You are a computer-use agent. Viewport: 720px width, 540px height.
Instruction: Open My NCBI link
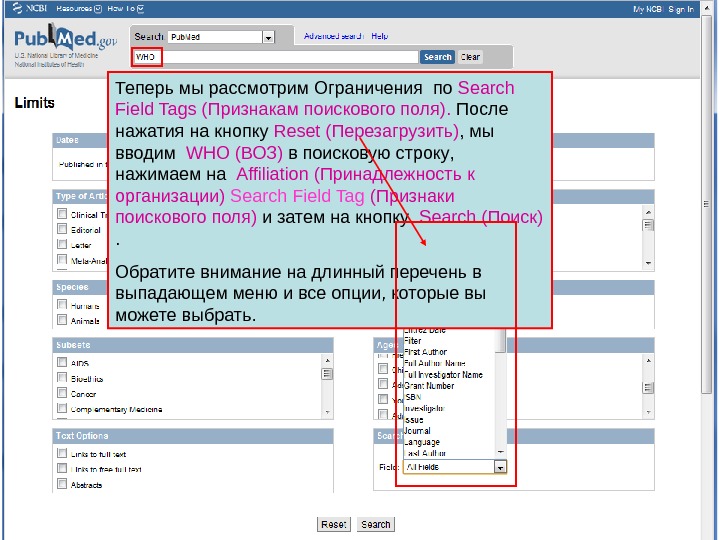coord(647,9)
